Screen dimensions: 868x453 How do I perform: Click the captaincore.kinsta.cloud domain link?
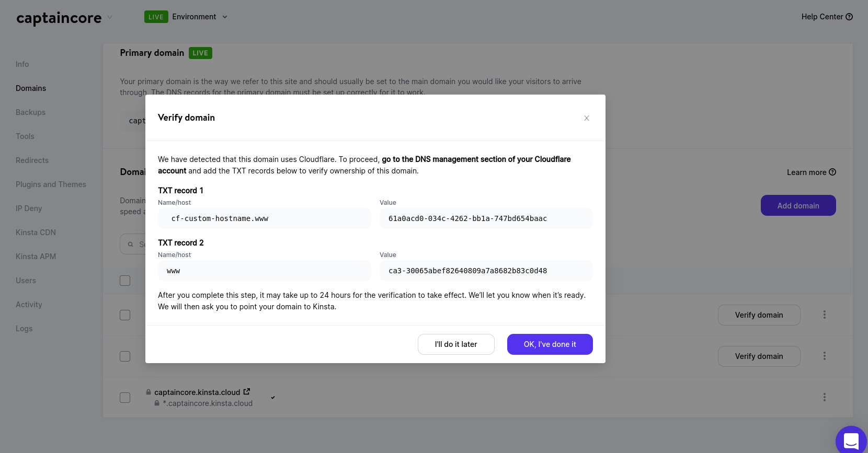click(197, 392)
